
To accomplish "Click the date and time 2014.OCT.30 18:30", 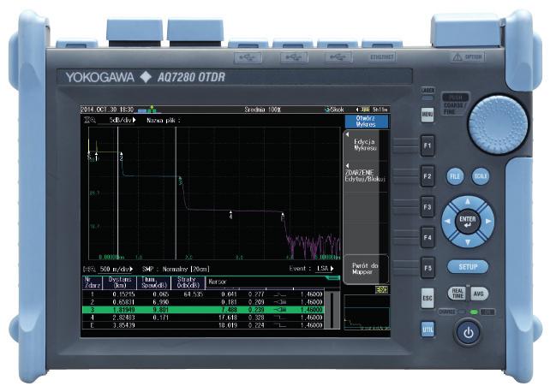I will point(107,110).
